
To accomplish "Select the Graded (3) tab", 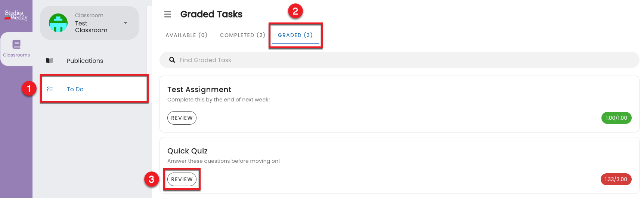I will point(295,35).
